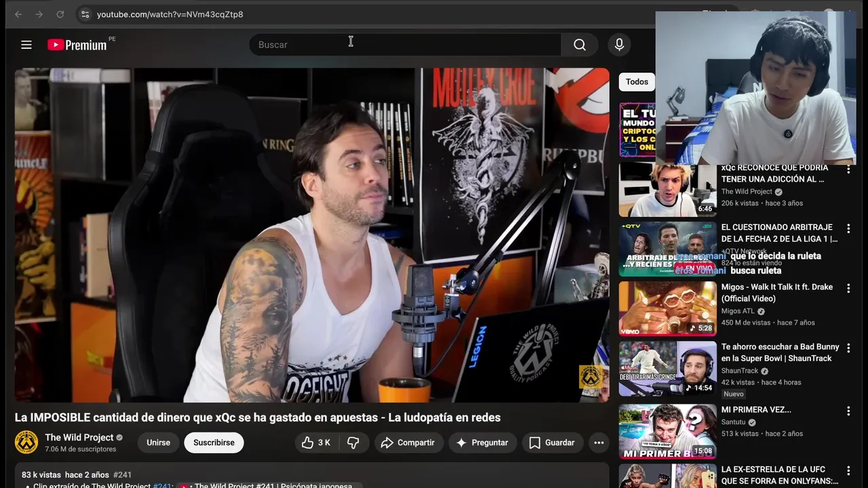Reload the page with refresh icon
Image resolution: width=868 pixels, height=488 pixels.
point(60,14)
